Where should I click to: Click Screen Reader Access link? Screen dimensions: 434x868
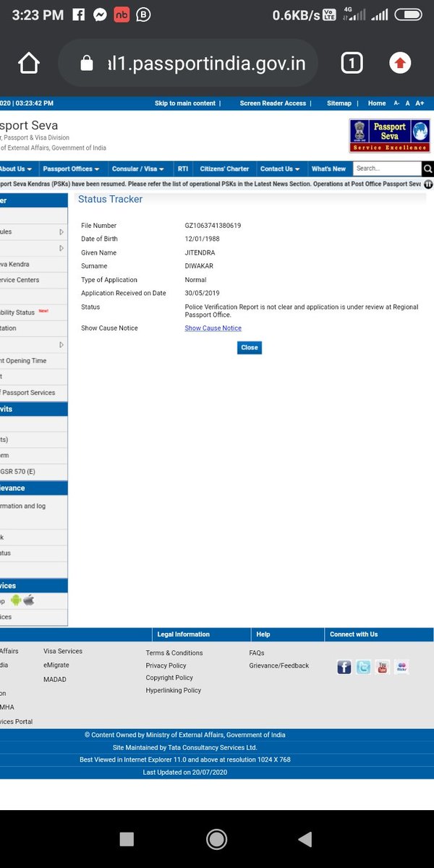click(x=273, y=103)
